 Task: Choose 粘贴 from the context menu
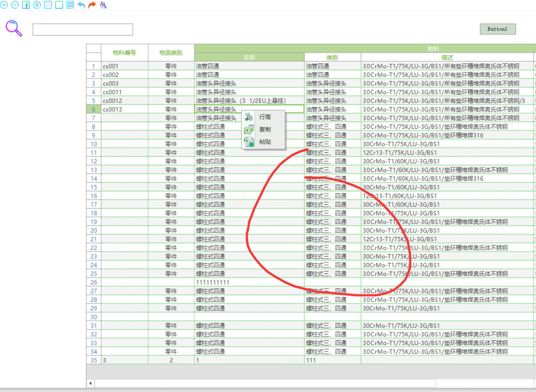264,142
